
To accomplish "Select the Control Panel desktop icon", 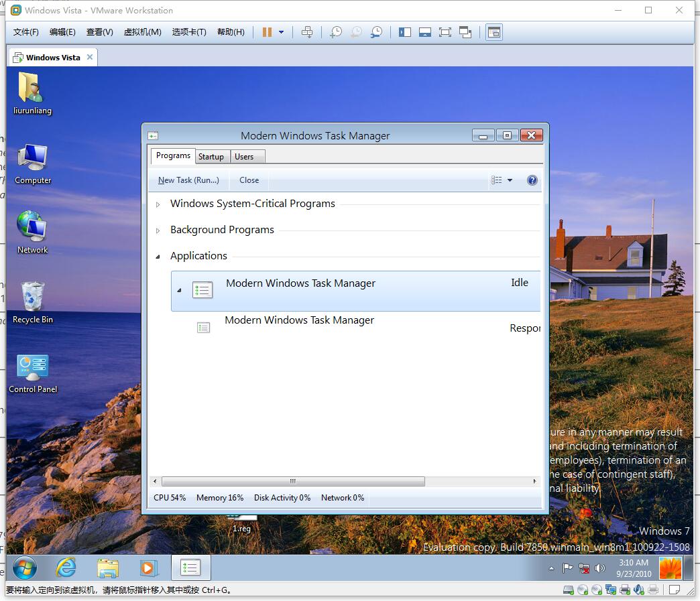I will click(33, 374).
